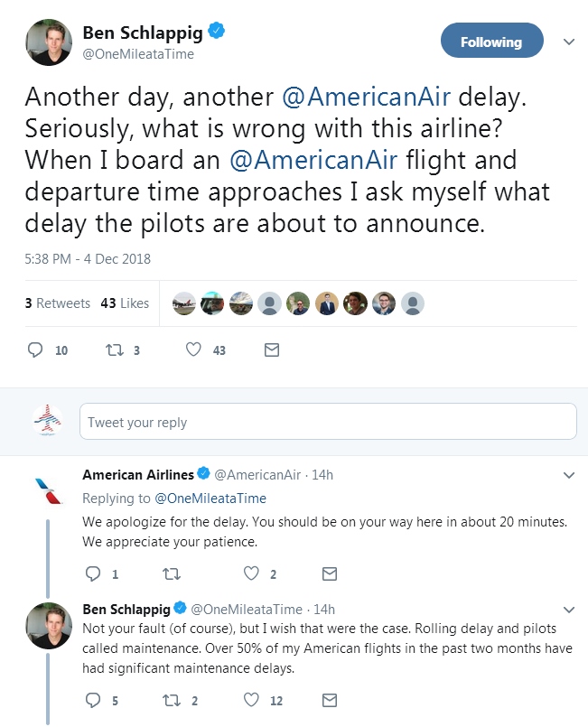The height and width of the screenshot is (727, 588).
Task: Open Direct Message icon on American Airlines reply
Action: pyautogui.click(x=330, y=573)
